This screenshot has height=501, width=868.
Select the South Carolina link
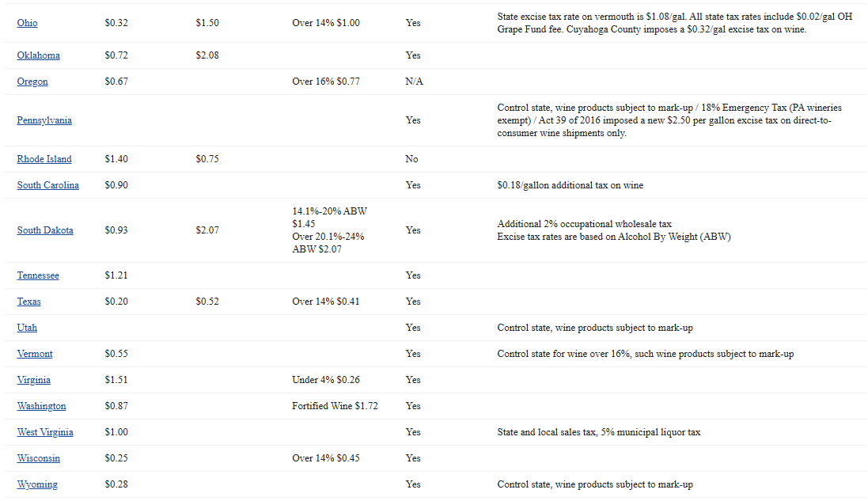(48, 185)
